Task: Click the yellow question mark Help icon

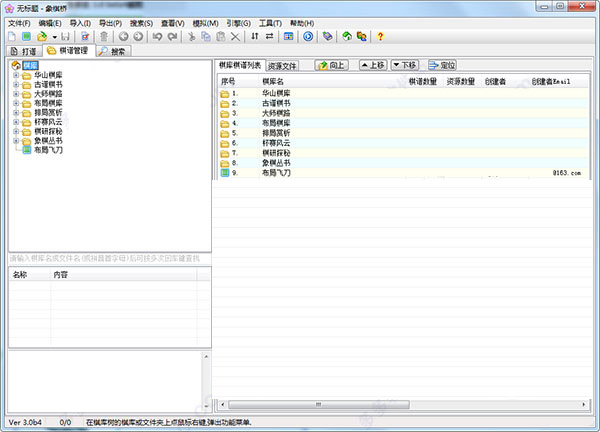Action: coord(380,37)
